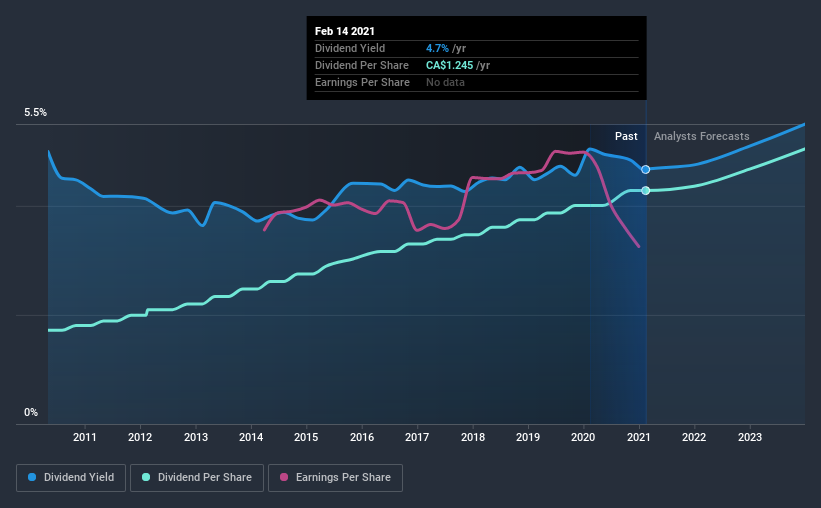Click the 'Feb 14 2021' tooltip date
This screenshot has width=821, height=508.
pos(345,31)
